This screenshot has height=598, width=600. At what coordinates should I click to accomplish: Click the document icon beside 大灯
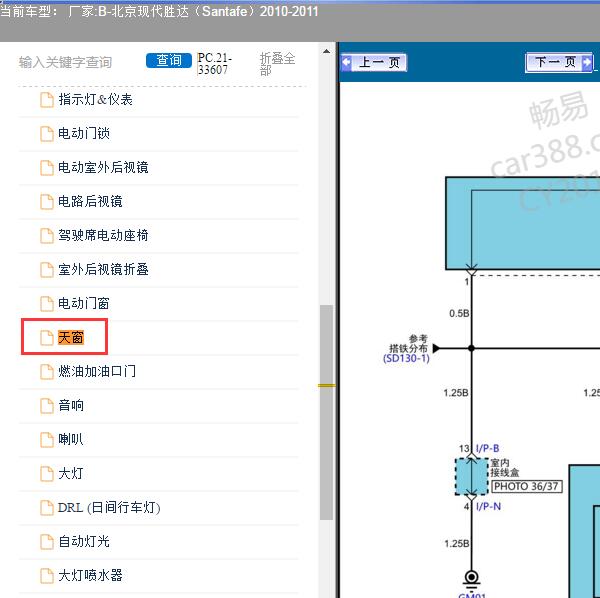click(x=46, y=474)
